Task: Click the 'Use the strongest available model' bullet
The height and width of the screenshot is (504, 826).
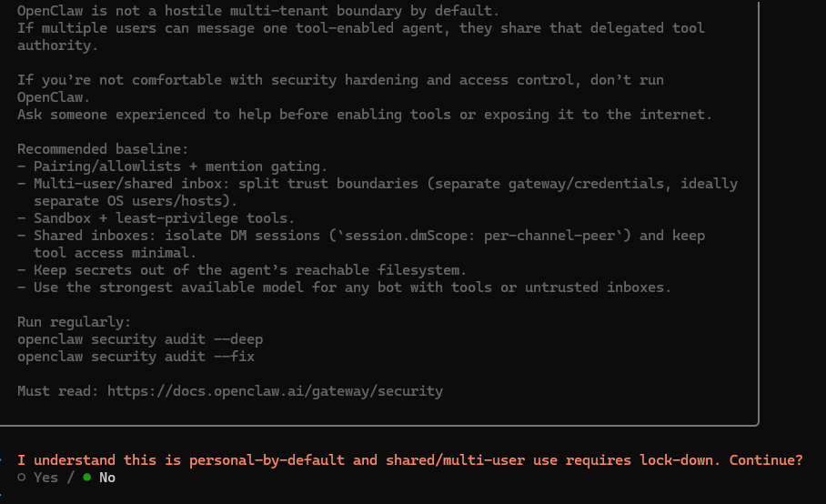Action: pos(344,287)
